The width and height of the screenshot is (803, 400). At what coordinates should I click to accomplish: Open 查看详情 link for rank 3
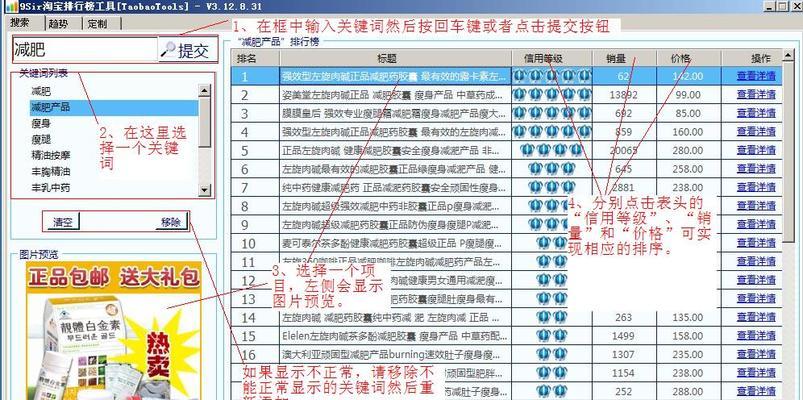coord(756,113)
